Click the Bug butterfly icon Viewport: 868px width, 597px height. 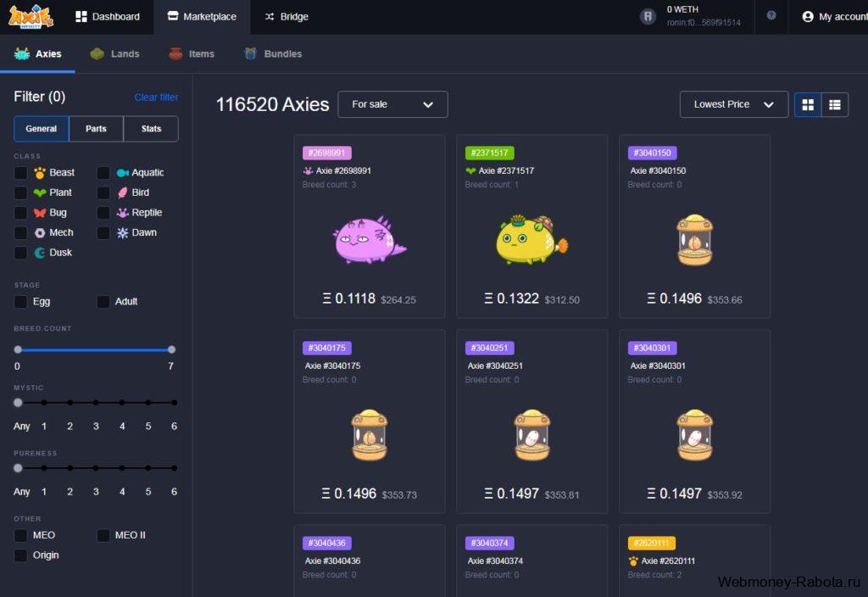click(x=40, y=213)
